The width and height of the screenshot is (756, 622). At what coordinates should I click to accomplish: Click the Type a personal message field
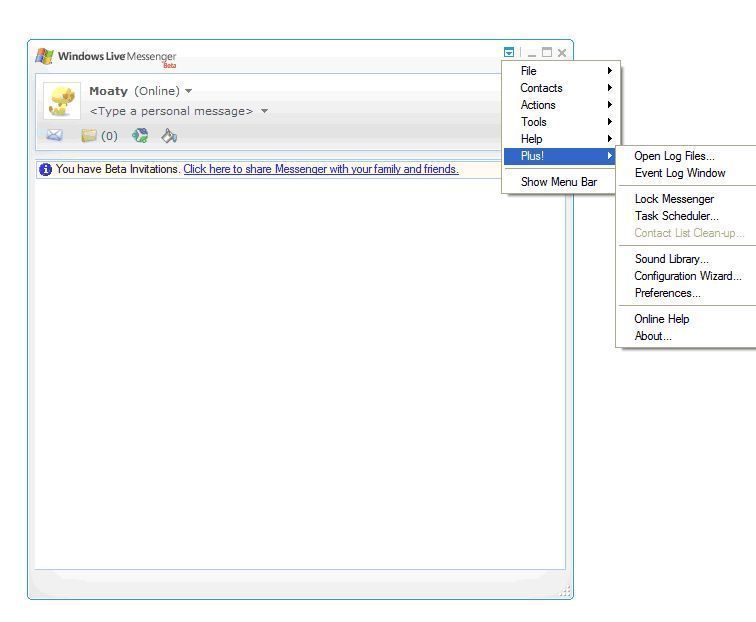171,111
